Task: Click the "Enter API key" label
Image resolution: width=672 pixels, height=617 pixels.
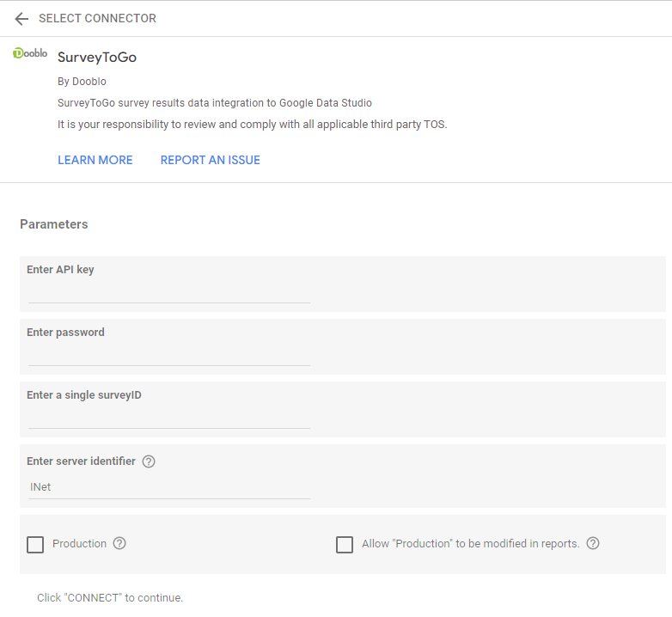Action: 60,270
